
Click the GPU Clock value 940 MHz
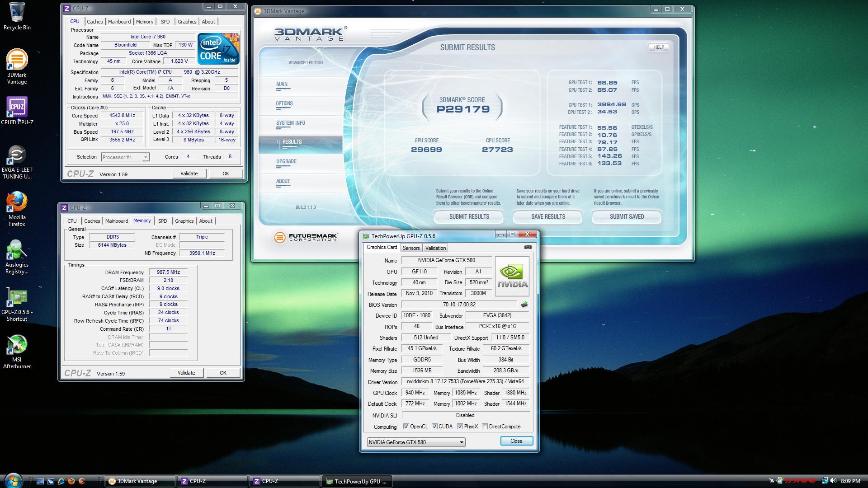(415, 393)
